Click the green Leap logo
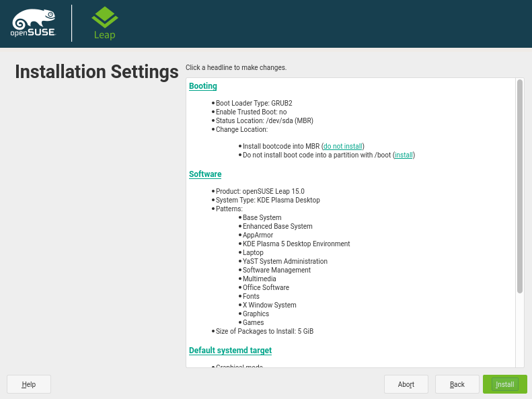Viewport: 532px width, 399px height. tap(104, 23)
